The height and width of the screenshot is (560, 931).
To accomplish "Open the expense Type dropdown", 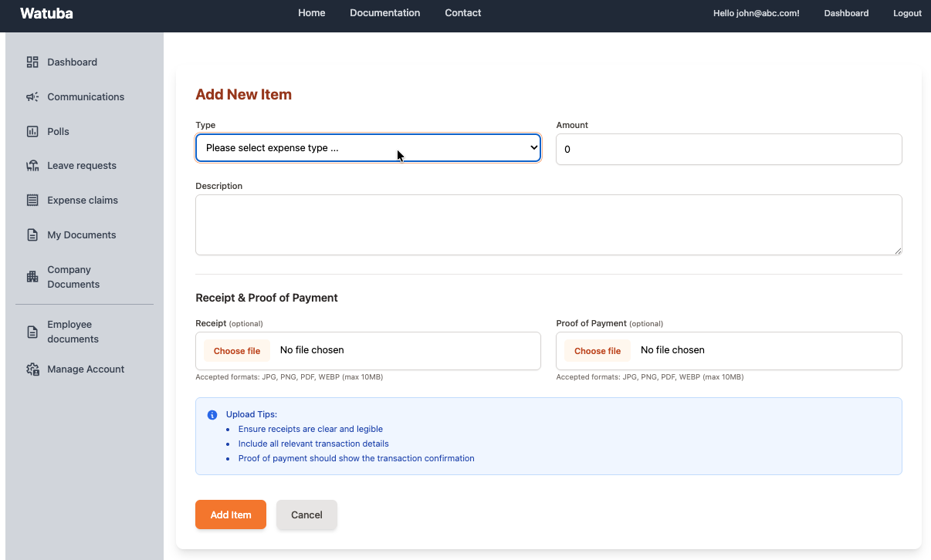I will pos(368,148).
